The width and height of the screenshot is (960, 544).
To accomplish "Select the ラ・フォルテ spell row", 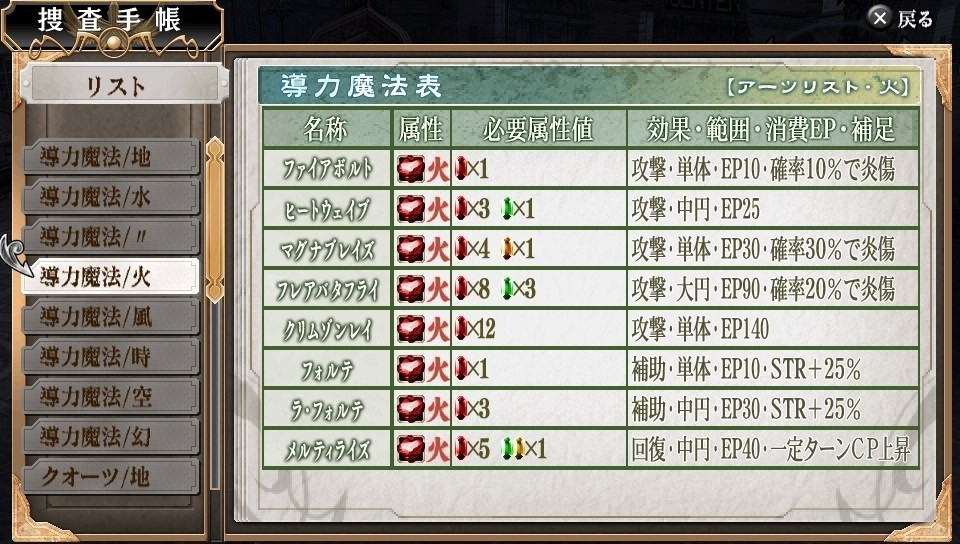I will coord(591,409).
